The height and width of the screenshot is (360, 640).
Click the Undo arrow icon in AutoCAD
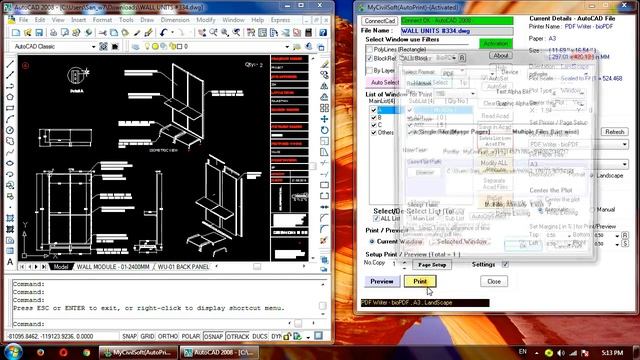[x=164, y=33]
